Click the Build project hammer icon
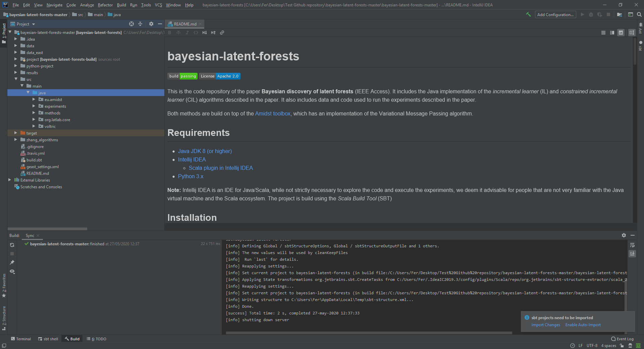This screenshot has height=349, width=644. (528, 14)
